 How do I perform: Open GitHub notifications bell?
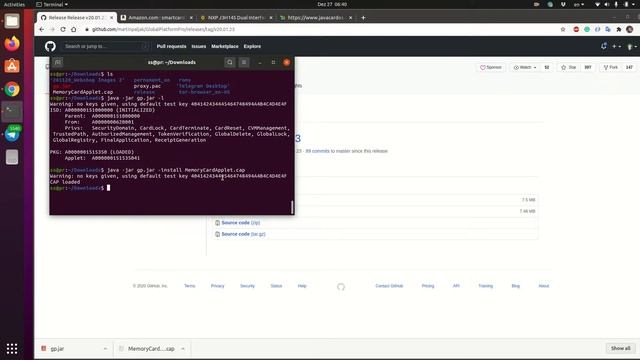[x=604, y=46]
